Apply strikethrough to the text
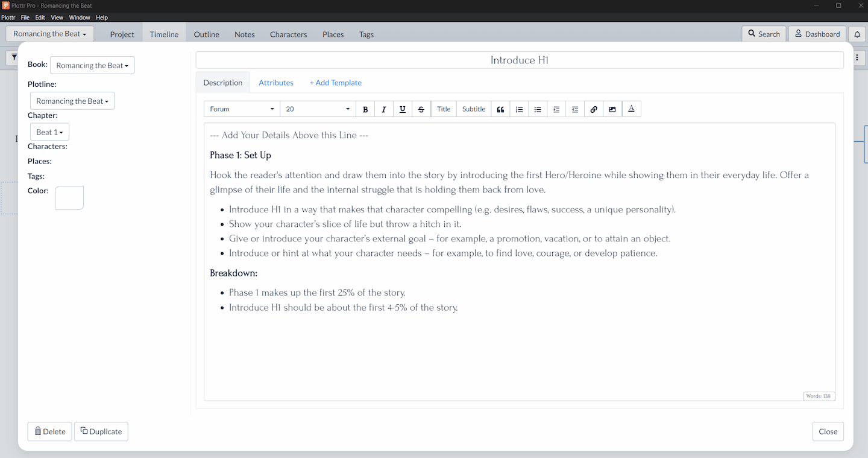 point(421,109)
